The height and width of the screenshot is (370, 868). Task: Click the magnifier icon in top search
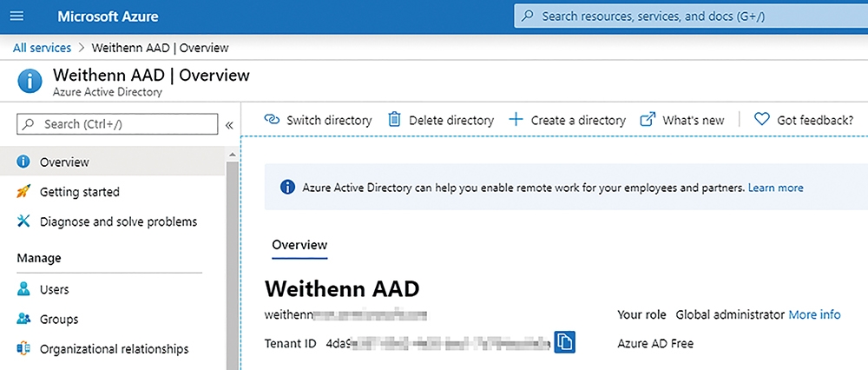[x=528, y=16]
